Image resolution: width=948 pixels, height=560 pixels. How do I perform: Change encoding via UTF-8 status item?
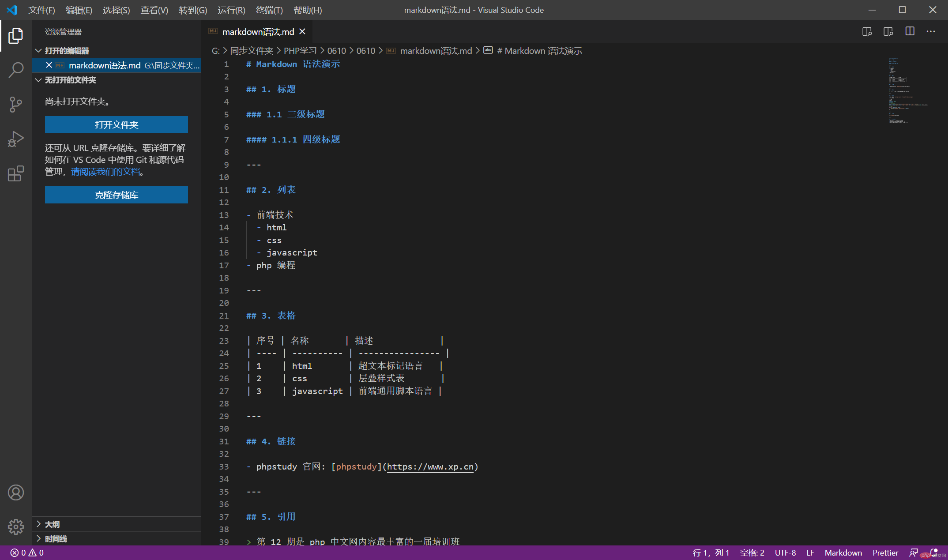(785, 552)
